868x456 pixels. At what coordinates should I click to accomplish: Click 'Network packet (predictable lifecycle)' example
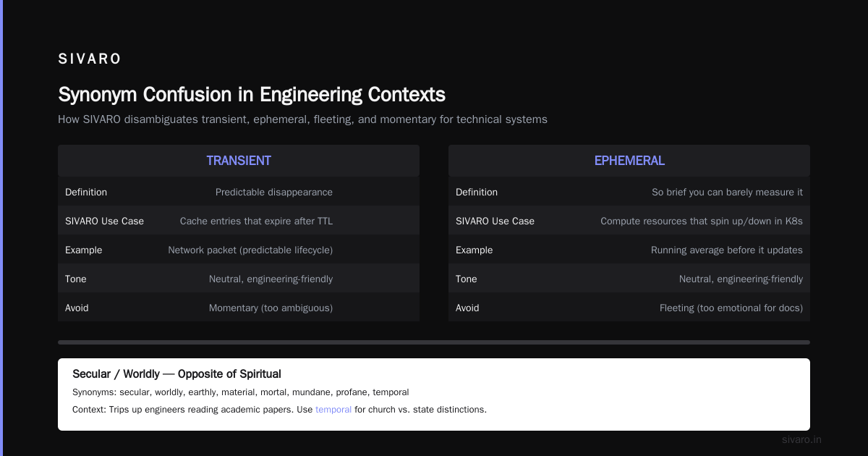[x=250, y=250]
